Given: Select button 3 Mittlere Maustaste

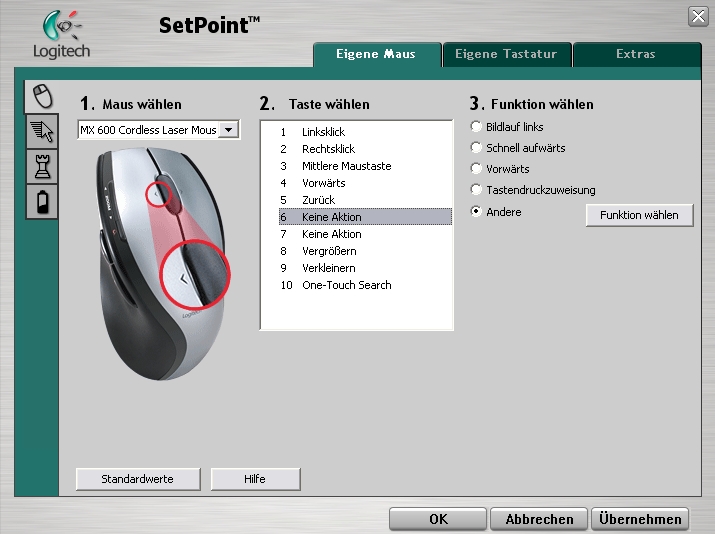Looking at the screenshot, I should 365,166.
